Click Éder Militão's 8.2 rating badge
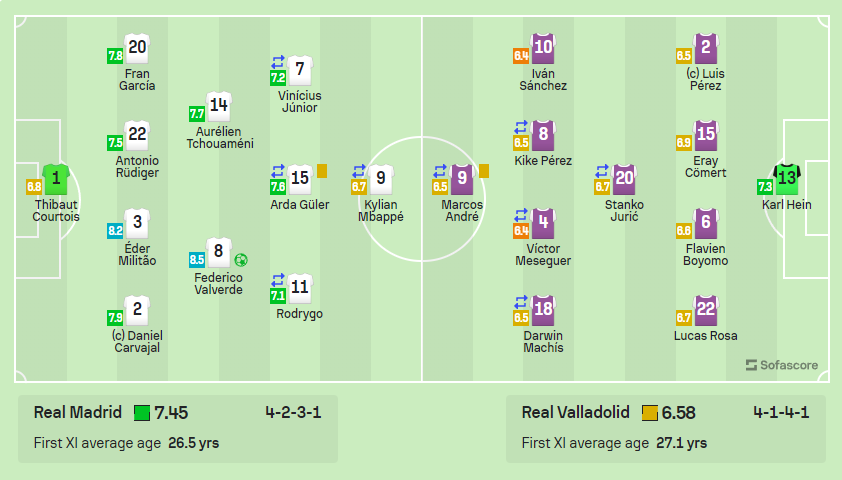 [x=115, y=231]
